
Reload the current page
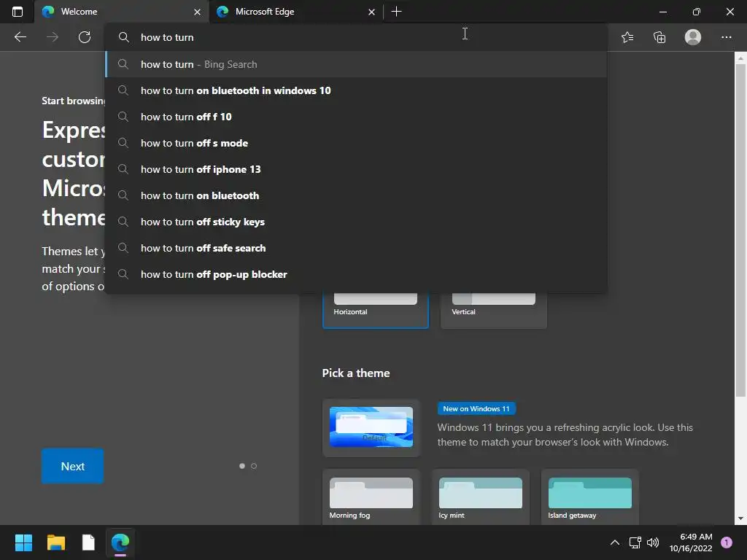(85, 37)
